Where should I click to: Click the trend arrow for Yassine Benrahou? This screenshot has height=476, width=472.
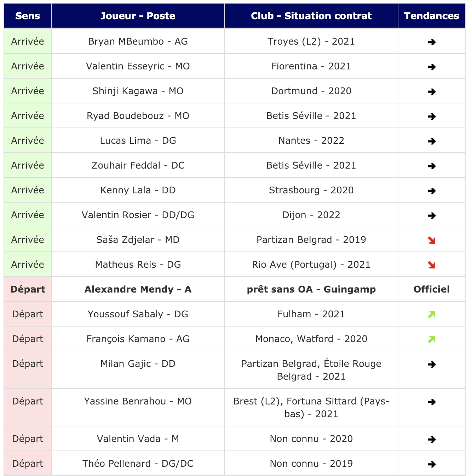[x=432, y=402]
